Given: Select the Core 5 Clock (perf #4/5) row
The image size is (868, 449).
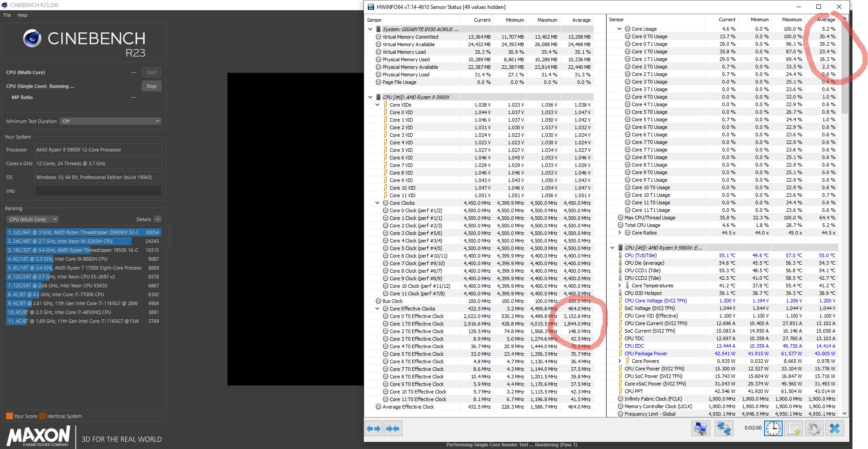Looking at the screenshot, I should [479, 248].
